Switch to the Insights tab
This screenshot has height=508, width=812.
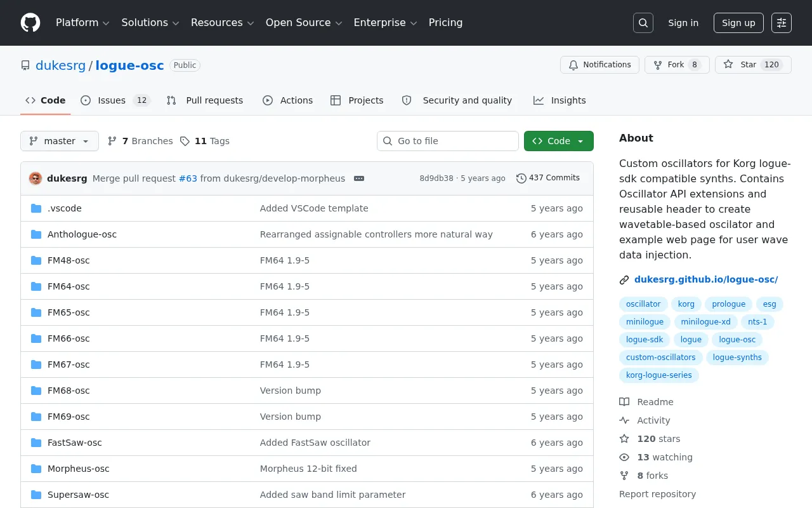tap(560, 100)
